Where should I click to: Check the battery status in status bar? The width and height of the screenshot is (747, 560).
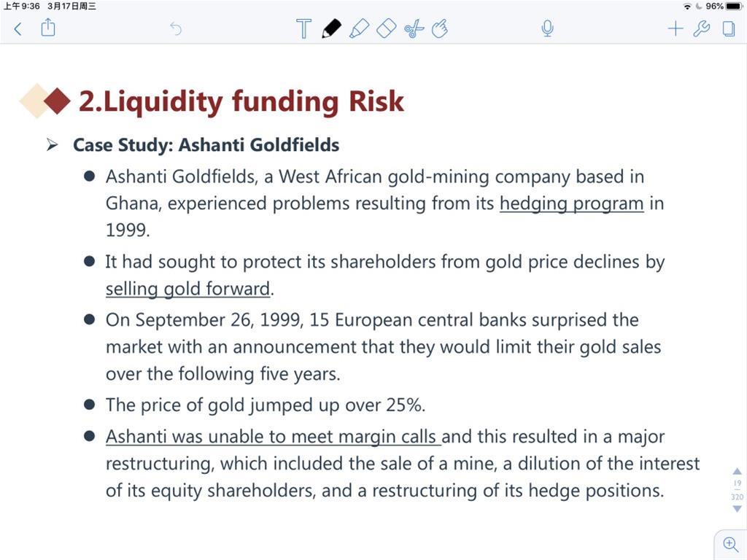pos(734,6)
